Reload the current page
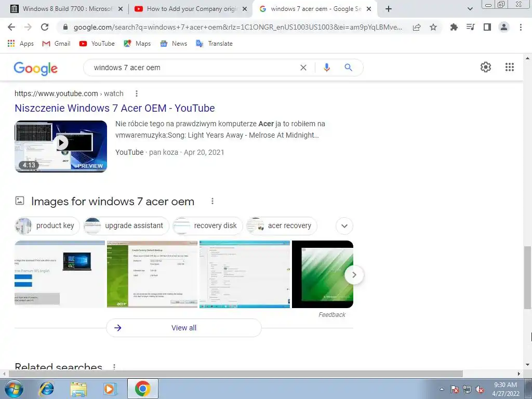 point(45,27)
